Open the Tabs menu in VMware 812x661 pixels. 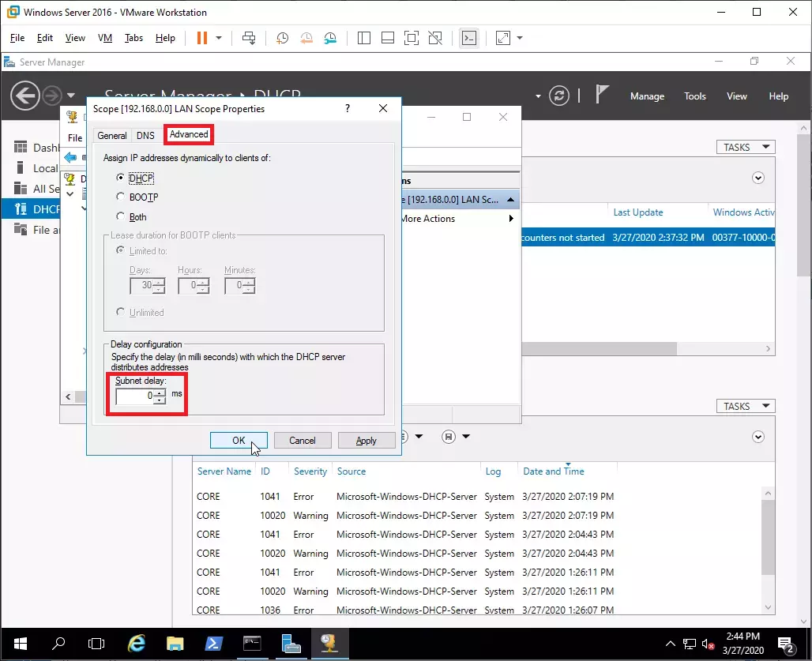tap(133, 38)
